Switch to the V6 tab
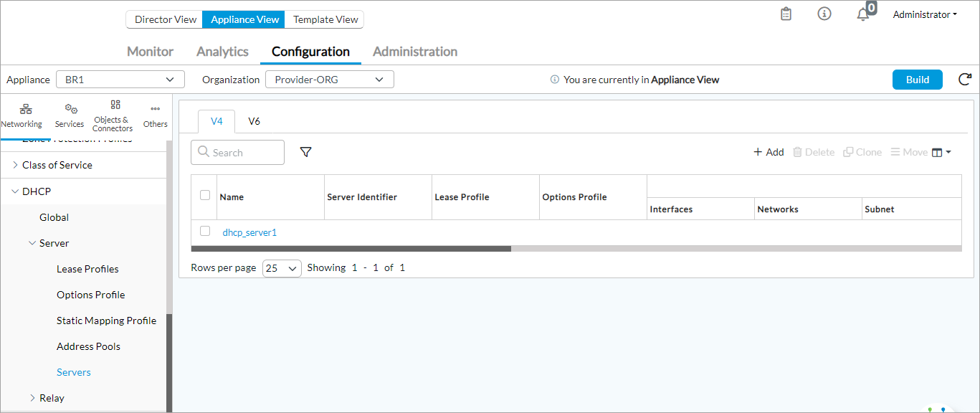The image size is (980, 413). (254, 121)
